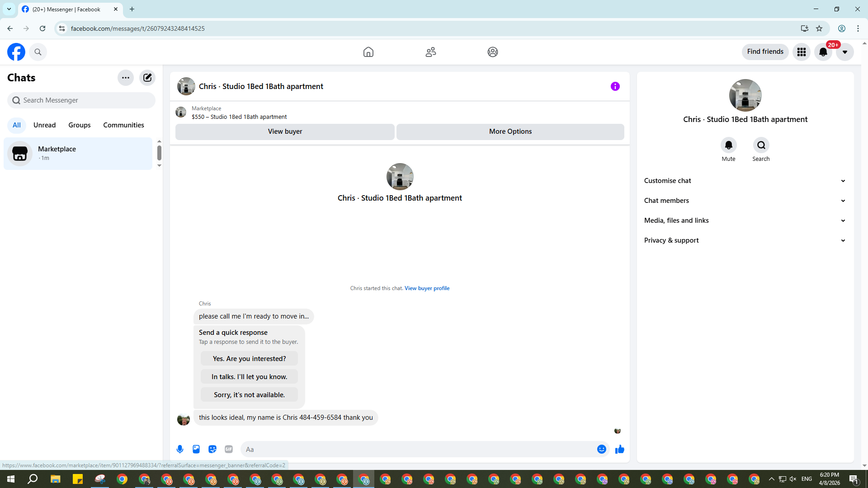Toggle the conversation information panel
The image size is (868, 488).
pyautogui.click(x=615, y=86)
